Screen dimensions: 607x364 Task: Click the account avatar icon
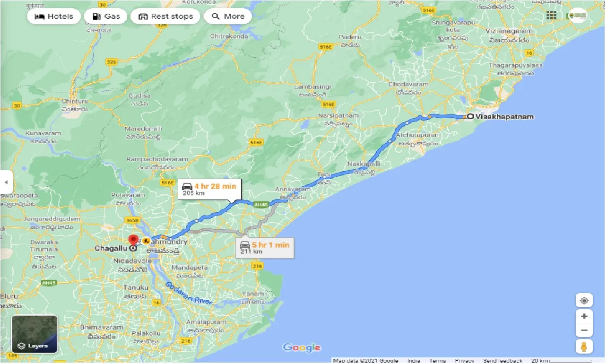[577, 15]
